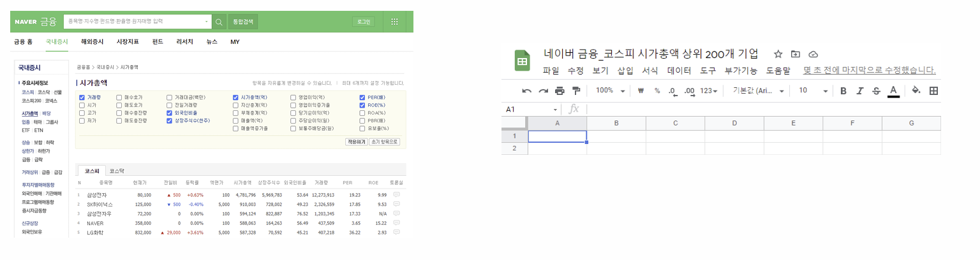Check PBR(배) checkbox

pos(362,120)
